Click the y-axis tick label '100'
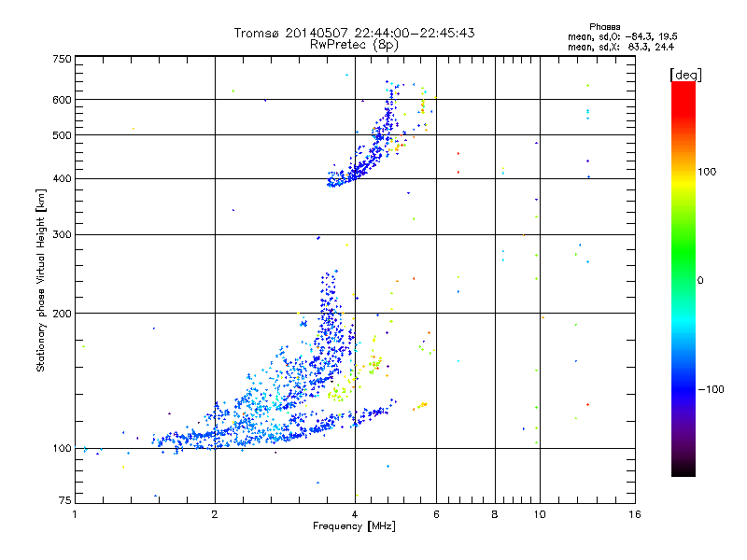This screenshot has width=747, height=560. pyautogui.click(x=62, y=448)
